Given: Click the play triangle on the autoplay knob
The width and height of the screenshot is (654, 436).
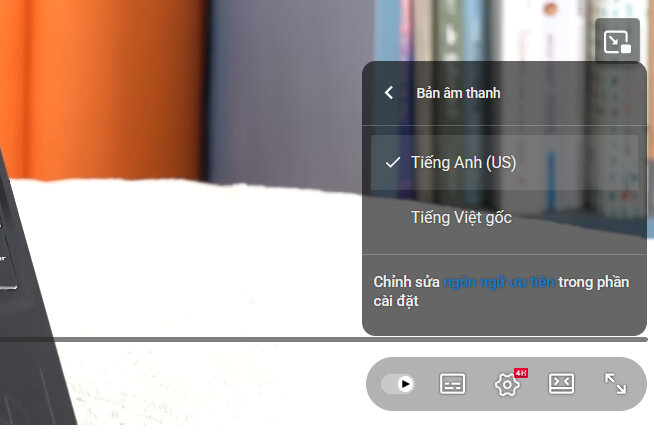Looking at the screenshot, I should point(405,384).
